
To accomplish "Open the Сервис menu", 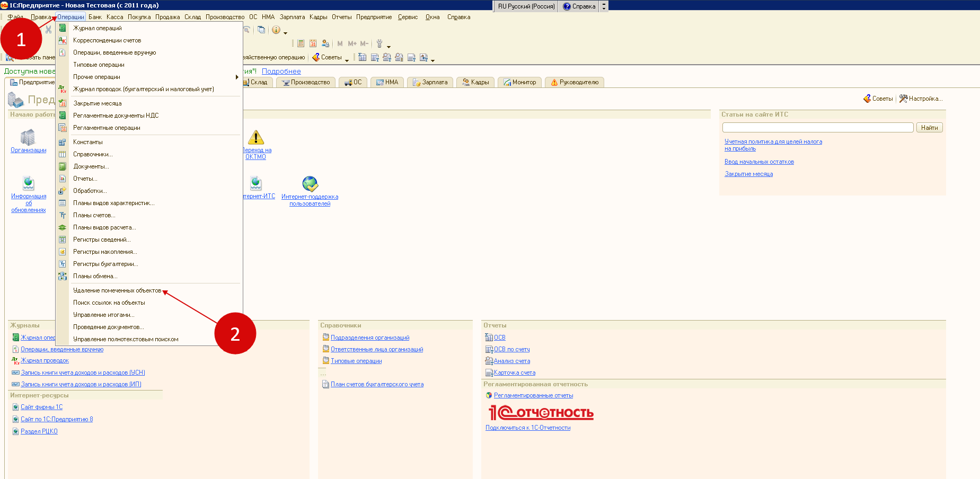I will (408, 17).
